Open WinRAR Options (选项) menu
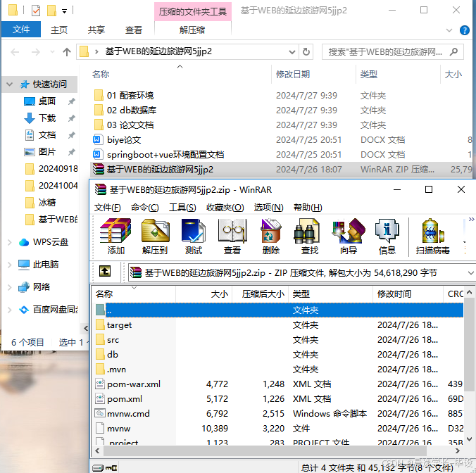476x473 pixels. (x=268, y=208)
